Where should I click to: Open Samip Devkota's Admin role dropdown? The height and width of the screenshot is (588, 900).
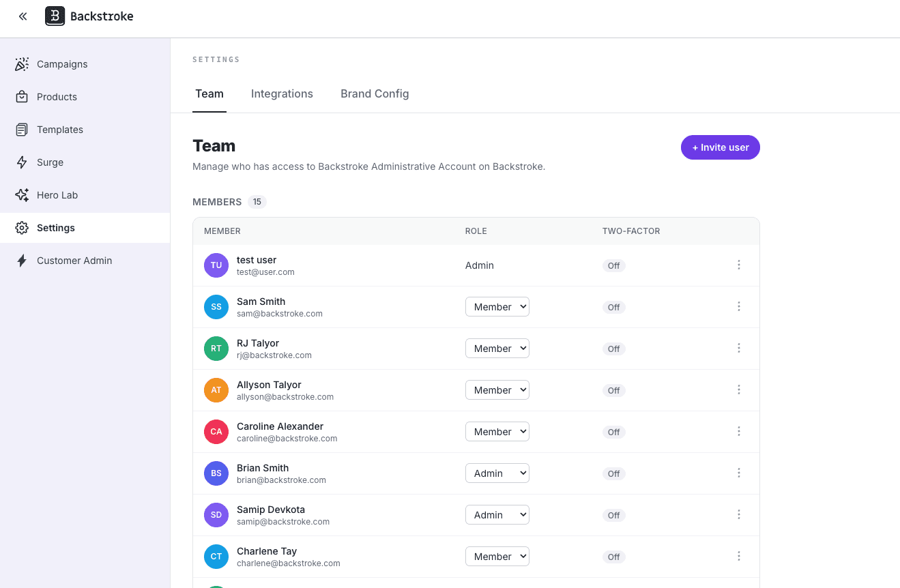[497, 515]
